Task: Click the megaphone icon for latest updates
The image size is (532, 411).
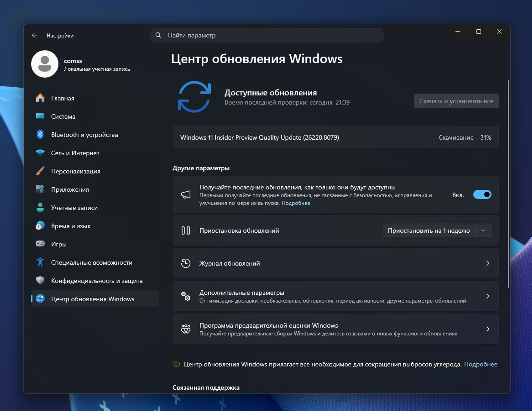Action: click(186, 195)
